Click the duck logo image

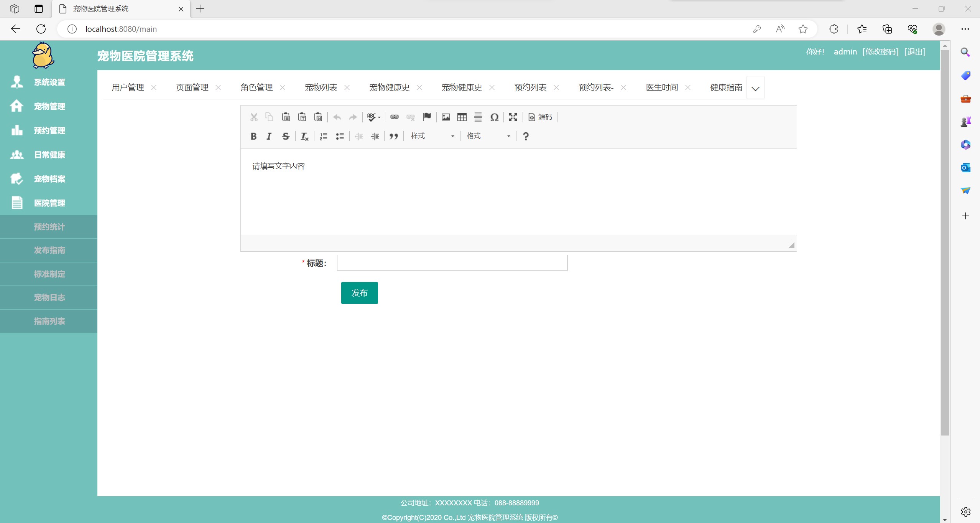43,55
